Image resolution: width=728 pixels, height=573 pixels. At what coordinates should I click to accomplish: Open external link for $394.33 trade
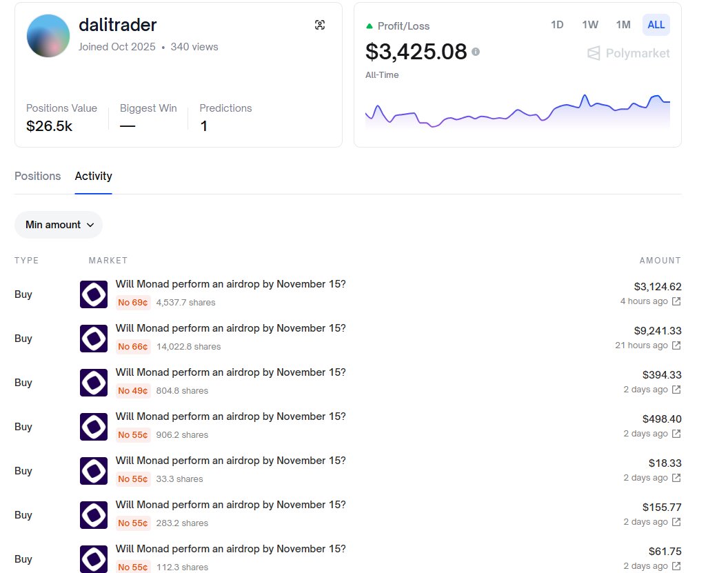(676, 390)
